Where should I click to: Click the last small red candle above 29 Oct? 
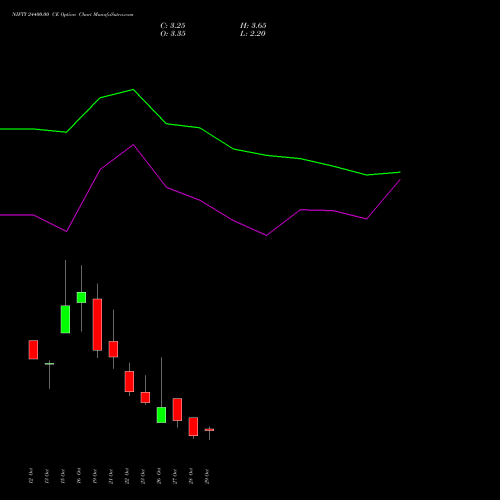point(209,430)
